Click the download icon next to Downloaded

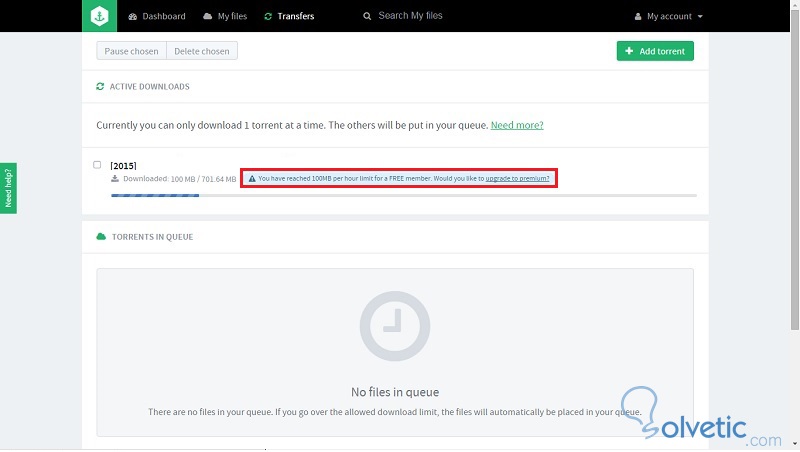click(115, 179)
